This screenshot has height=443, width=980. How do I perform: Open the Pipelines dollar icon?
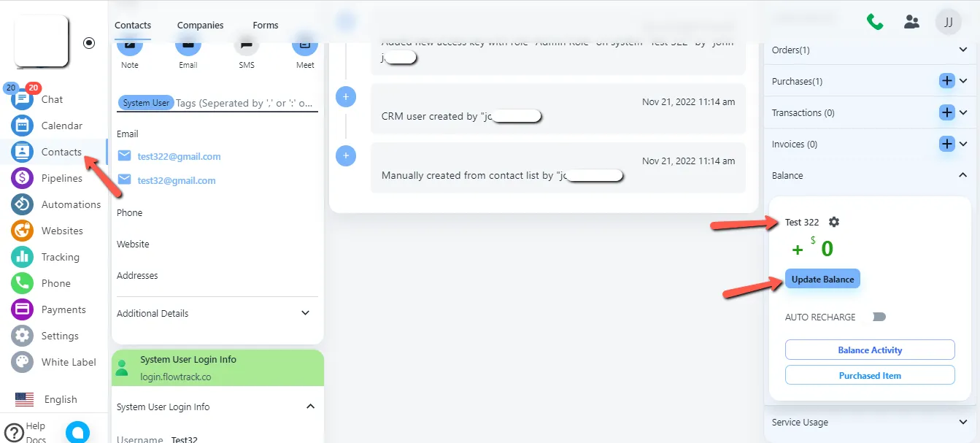(23, 178)
